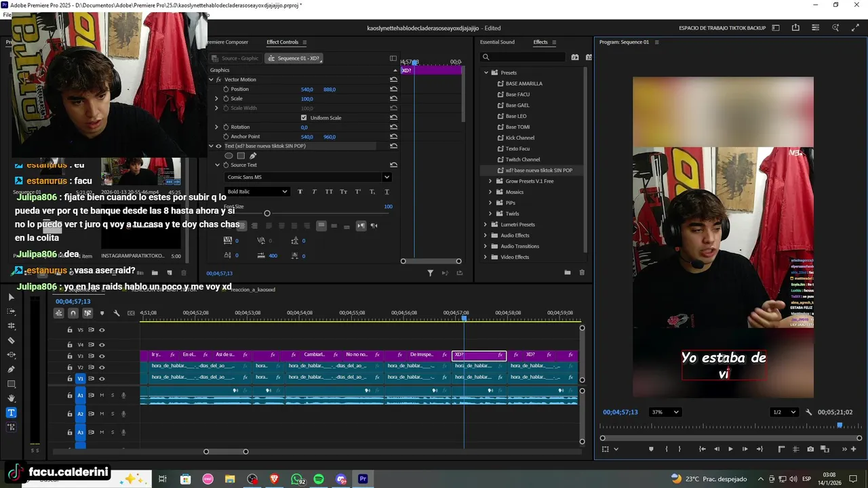The width and height of the screenshot is (868, 488).
Task: Open the 1/2 playback resolution dropdown
Action: coord(785,412)
